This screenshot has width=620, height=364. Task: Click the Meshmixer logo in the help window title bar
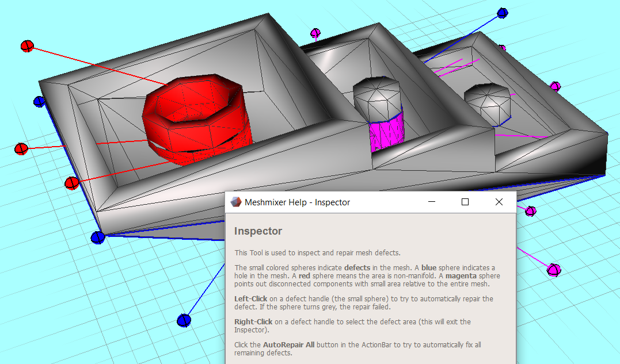point(235,202)
